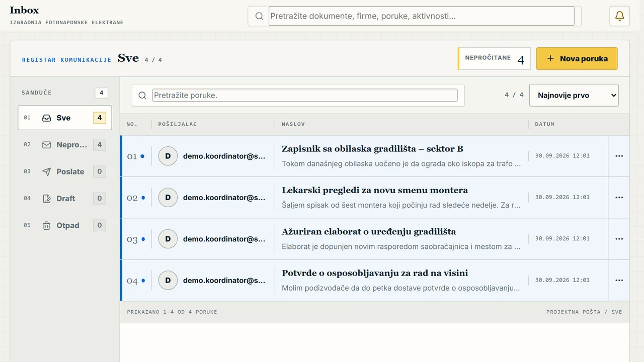Open more options for Ažuriran elaborat message

point(619,239)
